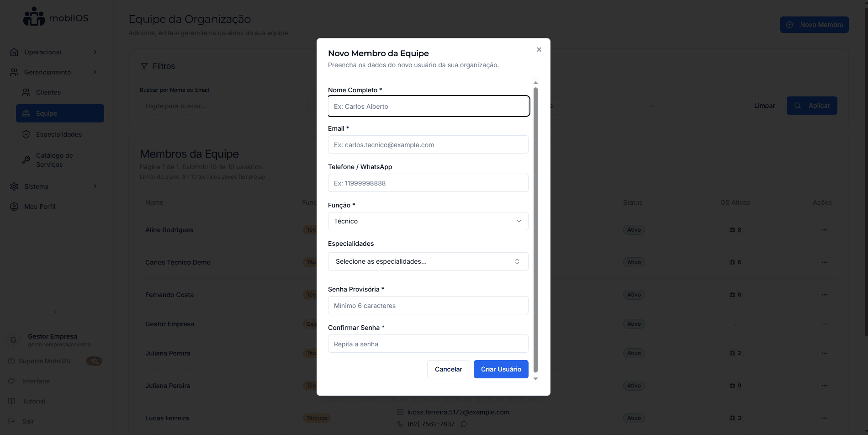This screenshot has width=868, height=435.
Task: Open actions menu for Aline Rodrigues
Action: 824,230
